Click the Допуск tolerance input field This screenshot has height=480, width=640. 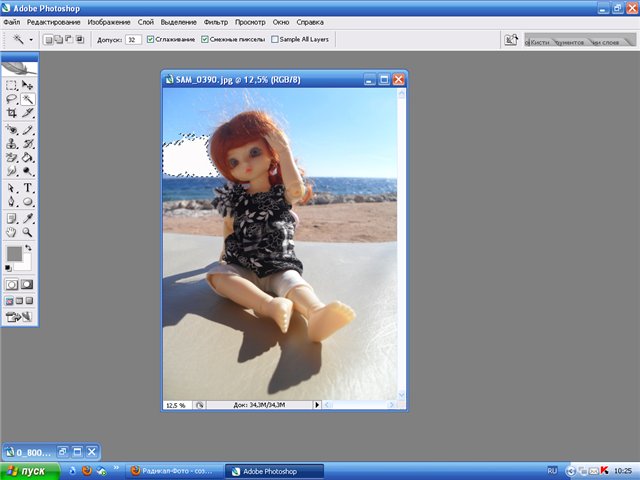click(x=133, y=40)
